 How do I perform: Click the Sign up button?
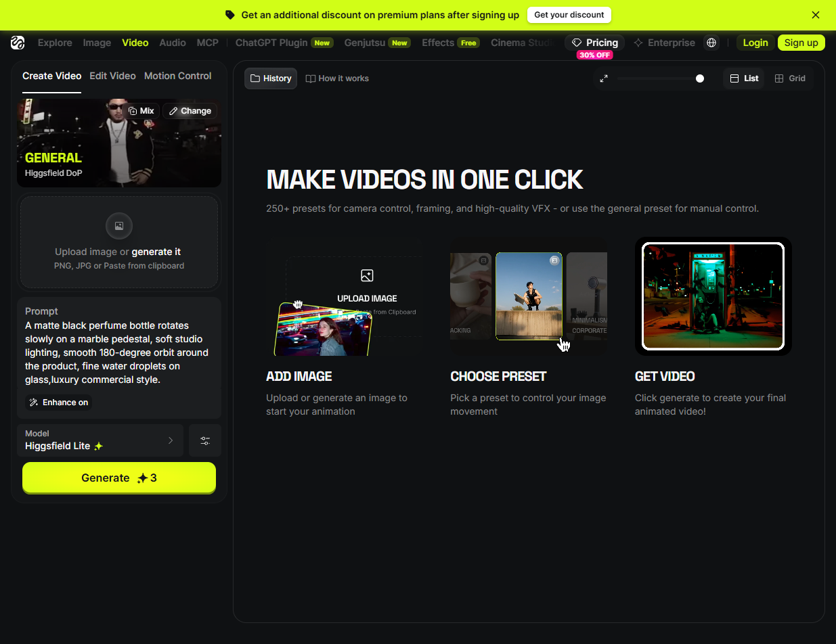point(801,43)
